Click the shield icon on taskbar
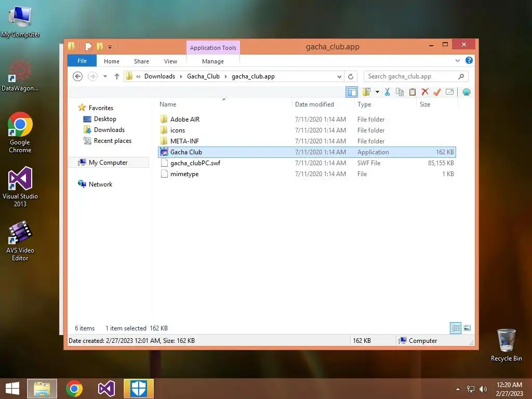Viewport: 532px width, 399px height. (139, 389)
